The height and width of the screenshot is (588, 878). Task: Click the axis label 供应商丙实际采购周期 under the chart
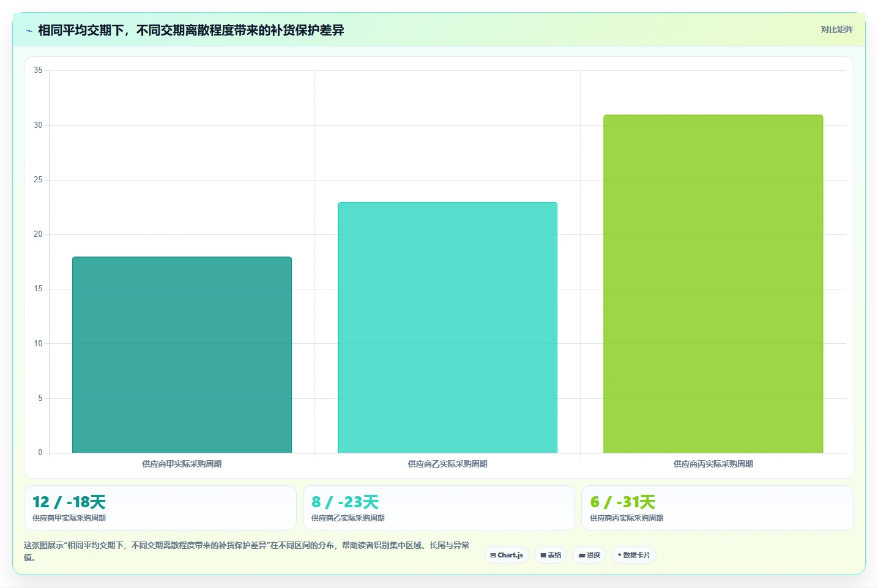(713, 464)
